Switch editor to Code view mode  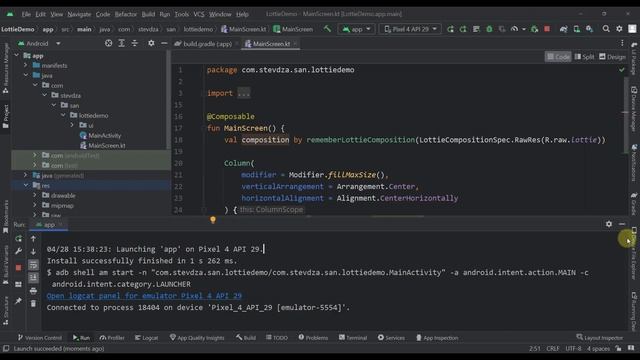click(x=558, y=57)
